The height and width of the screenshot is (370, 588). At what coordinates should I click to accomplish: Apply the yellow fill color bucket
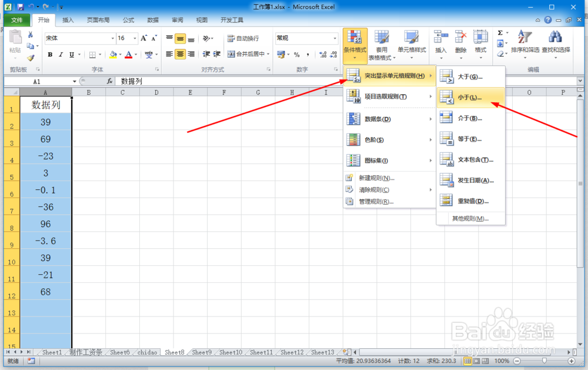click(x=113, y=54)
